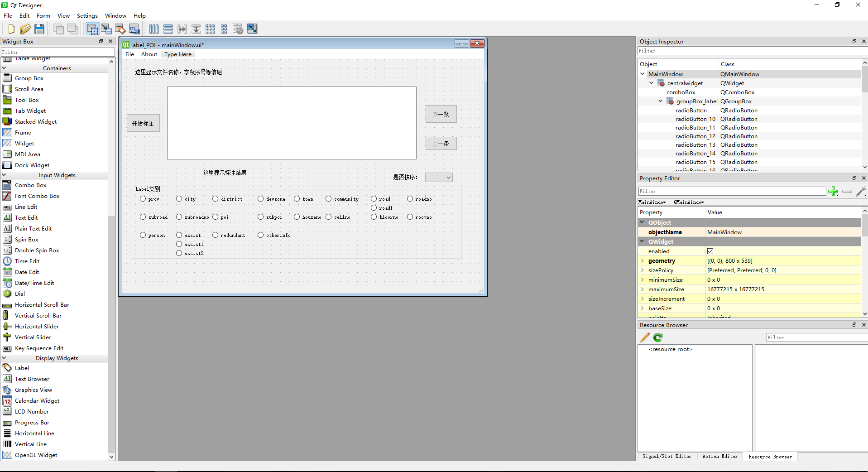Collapse the centralwidget tree node
This screenshot has width=868, height=472.
(x=652, y=83)
